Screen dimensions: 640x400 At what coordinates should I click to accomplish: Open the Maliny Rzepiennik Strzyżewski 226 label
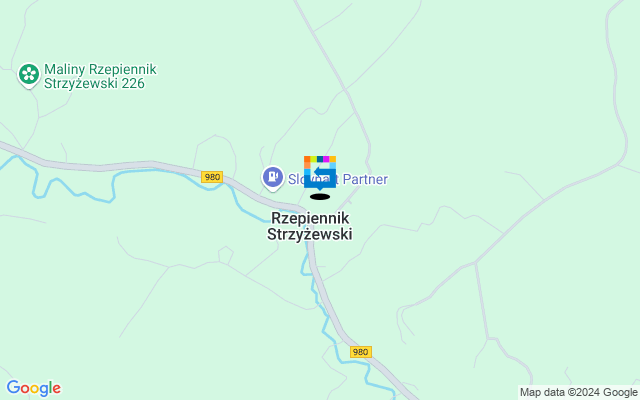(x=100, y=76)
